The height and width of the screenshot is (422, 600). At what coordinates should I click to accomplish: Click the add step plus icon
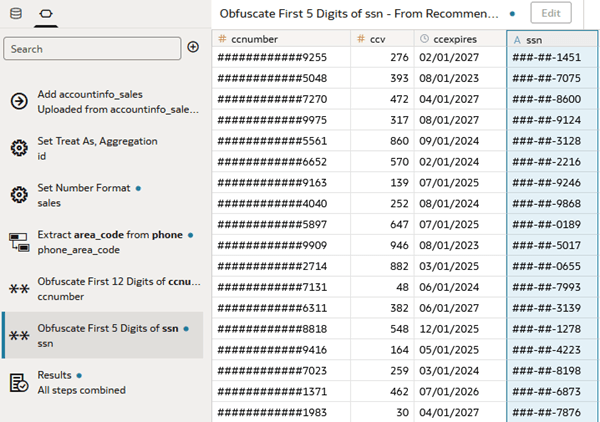[193, 47]
